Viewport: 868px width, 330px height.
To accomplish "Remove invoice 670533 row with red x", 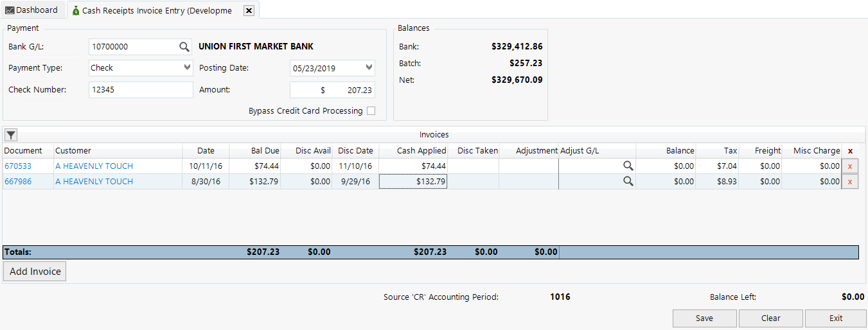I will tap(850, 166).
